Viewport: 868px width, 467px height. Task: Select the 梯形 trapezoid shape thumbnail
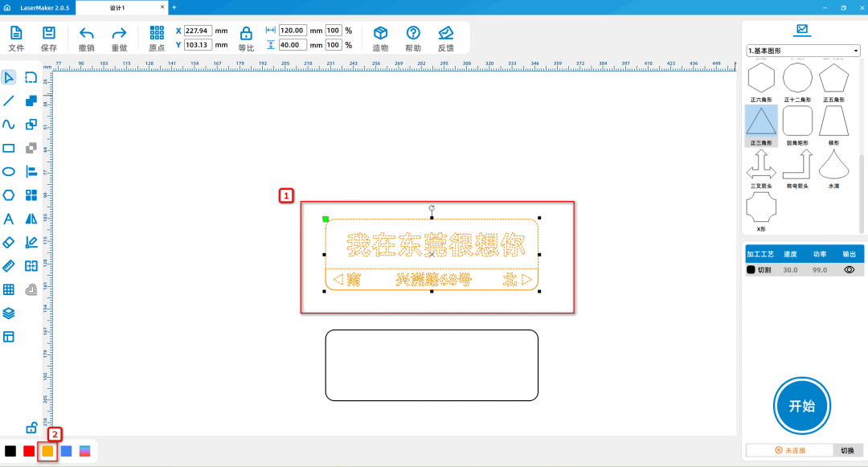[833, 124]
